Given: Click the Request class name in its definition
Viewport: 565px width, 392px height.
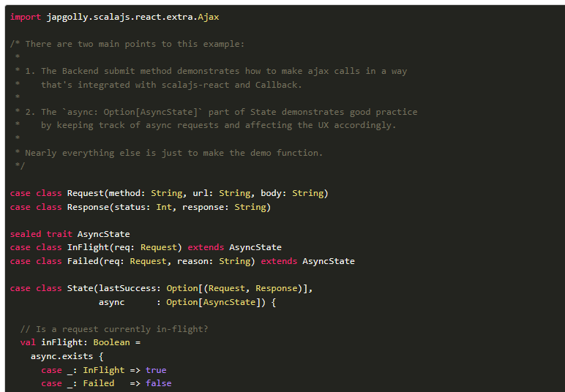Looking at the screenshot, I should coord(85,193).
